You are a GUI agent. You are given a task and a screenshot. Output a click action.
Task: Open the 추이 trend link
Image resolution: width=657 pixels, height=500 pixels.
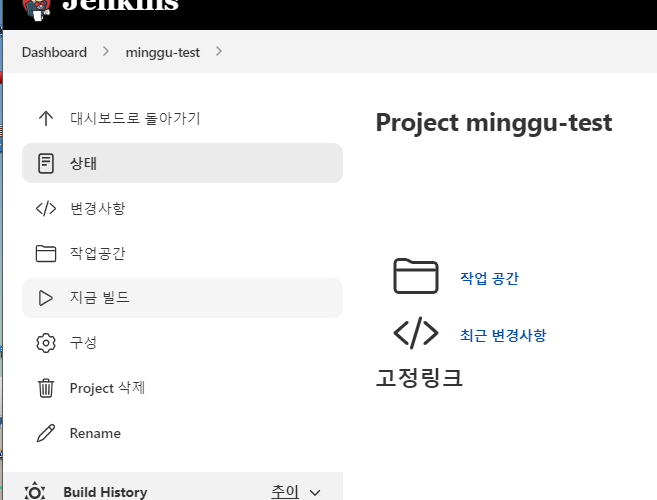tap(285, 492)
